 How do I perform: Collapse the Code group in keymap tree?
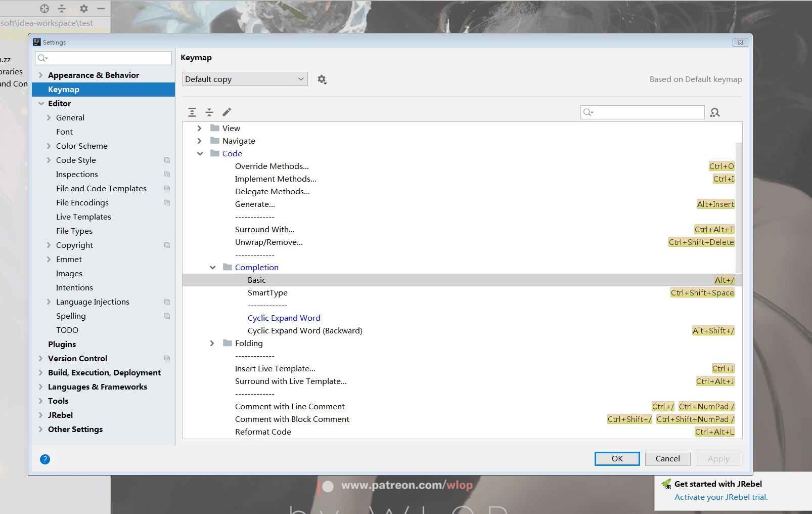coord(200,153)
